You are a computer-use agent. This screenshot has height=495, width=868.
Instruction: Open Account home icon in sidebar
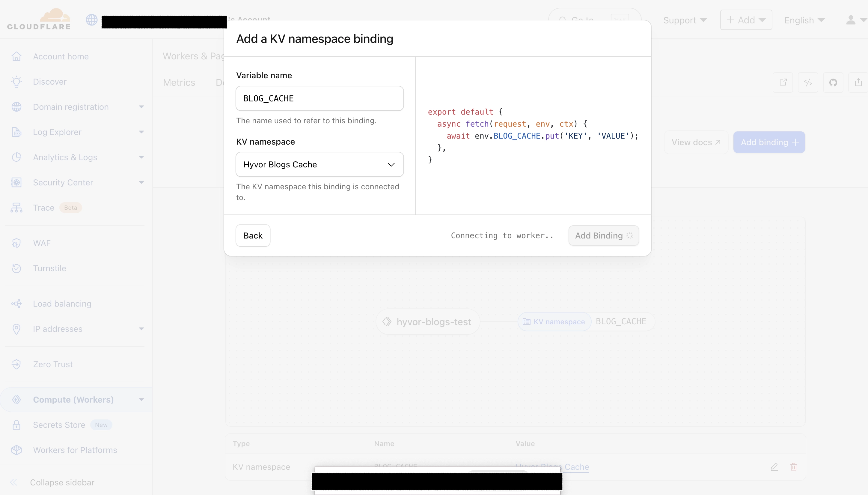[16, 56]
